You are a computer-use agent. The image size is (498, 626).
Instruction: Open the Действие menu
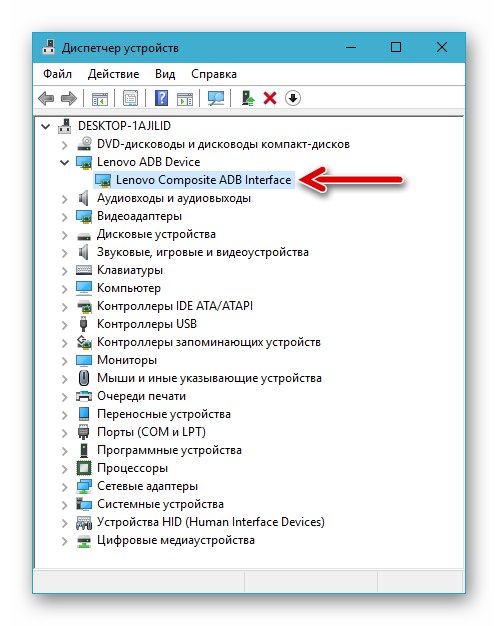coord(113,74)
